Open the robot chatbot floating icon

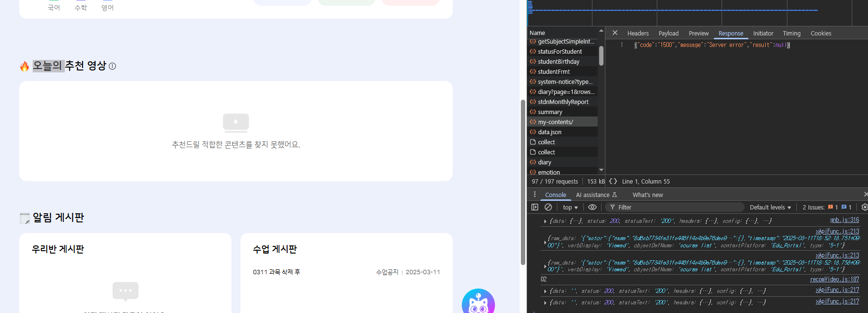point(478,302)
